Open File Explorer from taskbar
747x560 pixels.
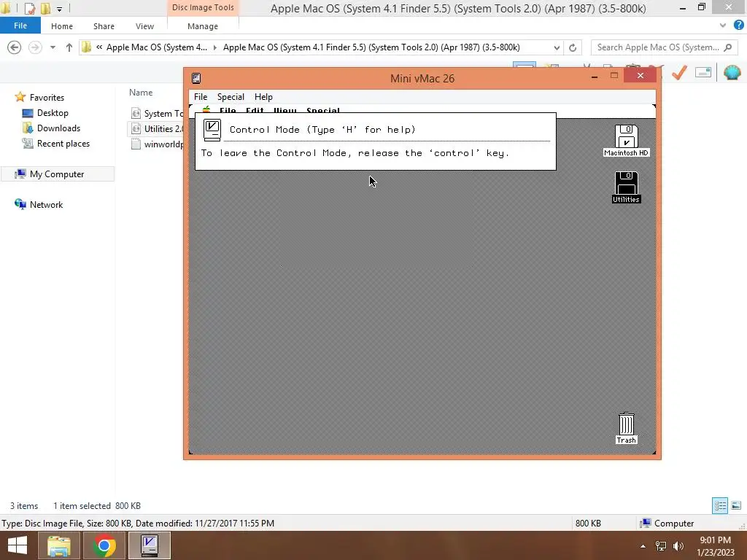point(59,545)
